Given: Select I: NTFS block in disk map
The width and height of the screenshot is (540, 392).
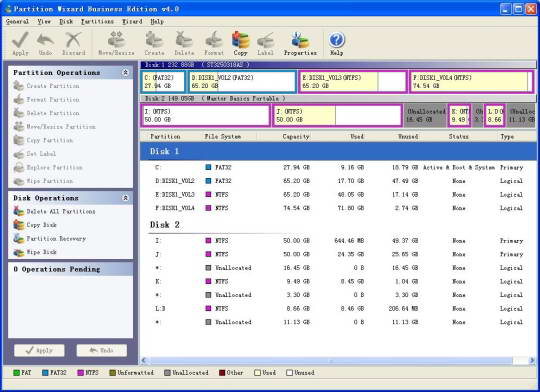Looking at the screenshot, I should coord(206,115).
